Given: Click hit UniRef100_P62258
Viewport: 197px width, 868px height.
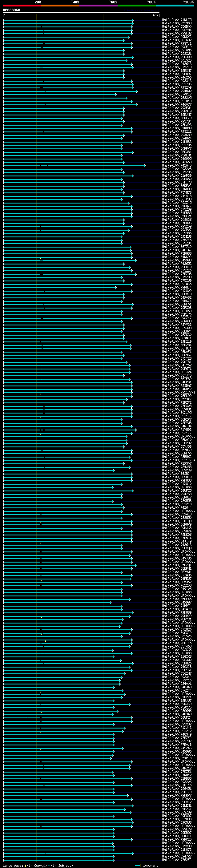Looking at the screenshot, I should pos(177,586).
